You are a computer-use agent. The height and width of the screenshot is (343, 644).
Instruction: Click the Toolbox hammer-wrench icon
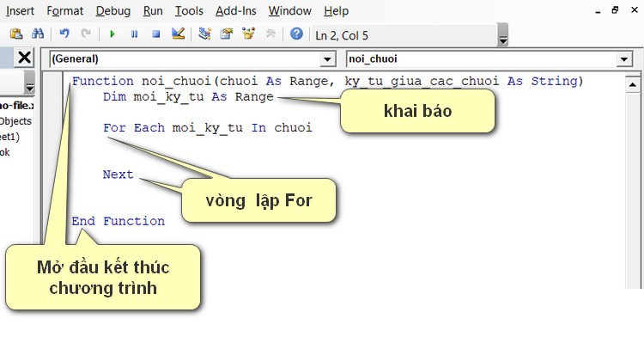click(x=270, y=34)
